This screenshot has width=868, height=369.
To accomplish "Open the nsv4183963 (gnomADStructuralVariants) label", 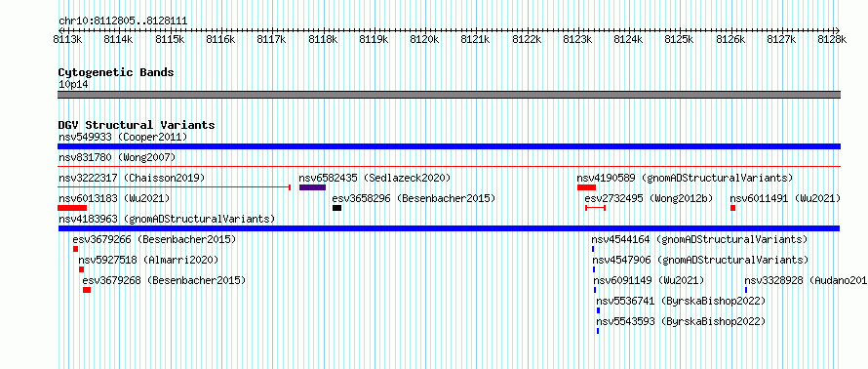I will click(167, 219).
